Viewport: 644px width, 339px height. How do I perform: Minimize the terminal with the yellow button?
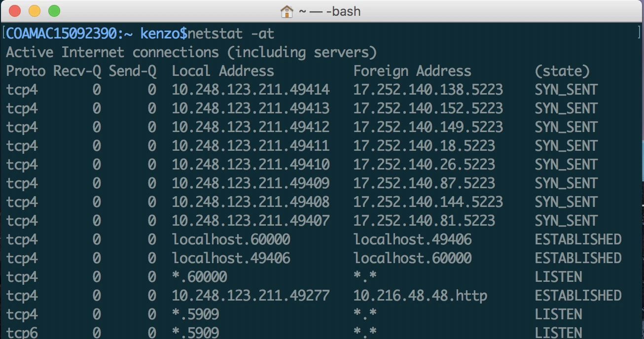point(35,11)
